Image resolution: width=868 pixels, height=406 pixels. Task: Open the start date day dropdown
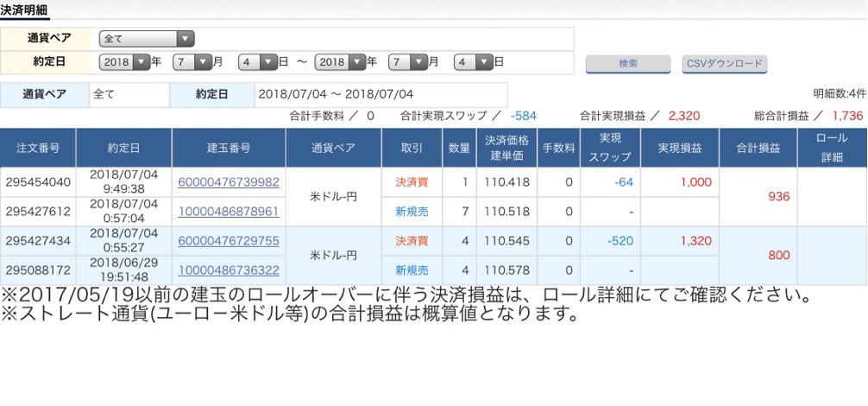pyautogui.click(x=258, y=62)
